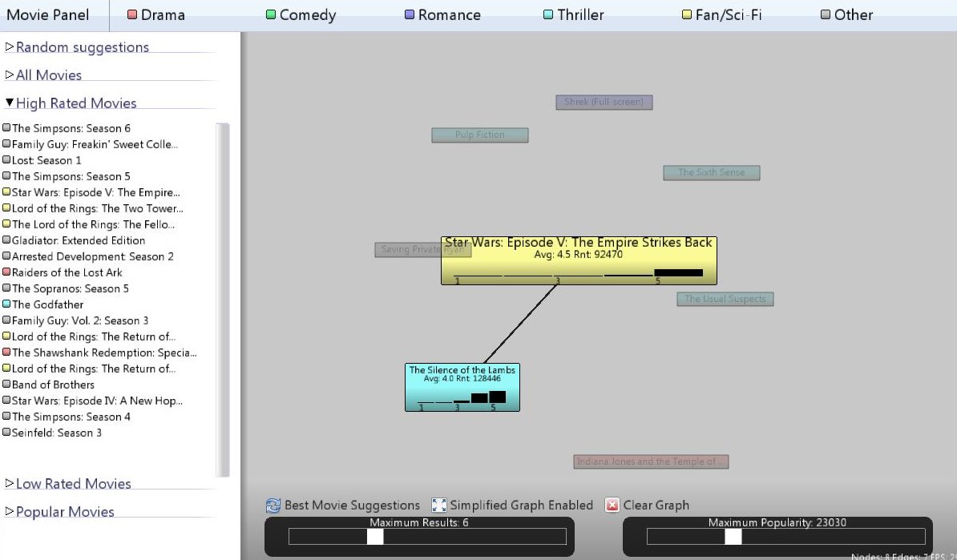The image size is (957, 560).
Task: Select Star Wars: Episode V list entry
Action: click(91, 192)
